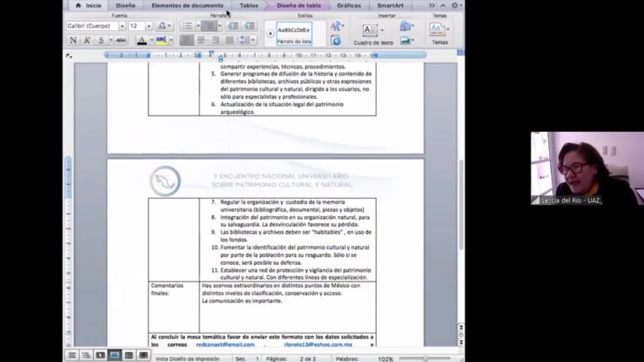The width and height of the screenshot is (644, 362).
Task: Open line spacing options
Action: pos(247,40)
